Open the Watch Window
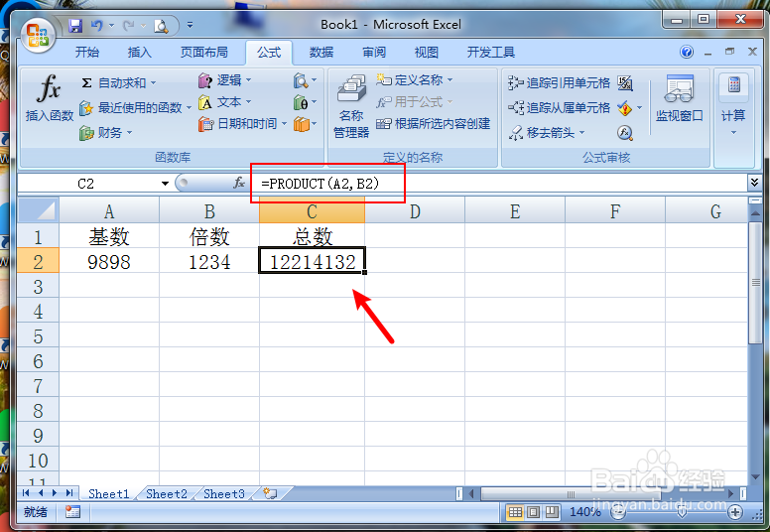The height and width of the screenshot is (532, 770). [679, 98]
